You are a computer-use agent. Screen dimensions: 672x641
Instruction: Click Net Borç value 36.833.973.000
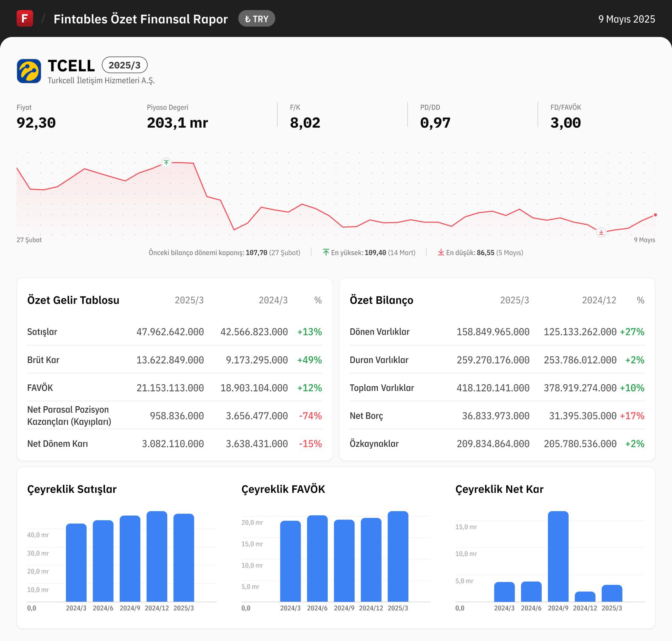(x=496, y=416)
